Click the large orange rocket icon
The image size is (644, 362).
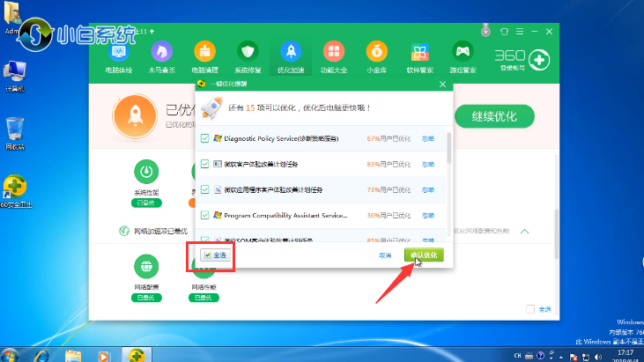135,116
